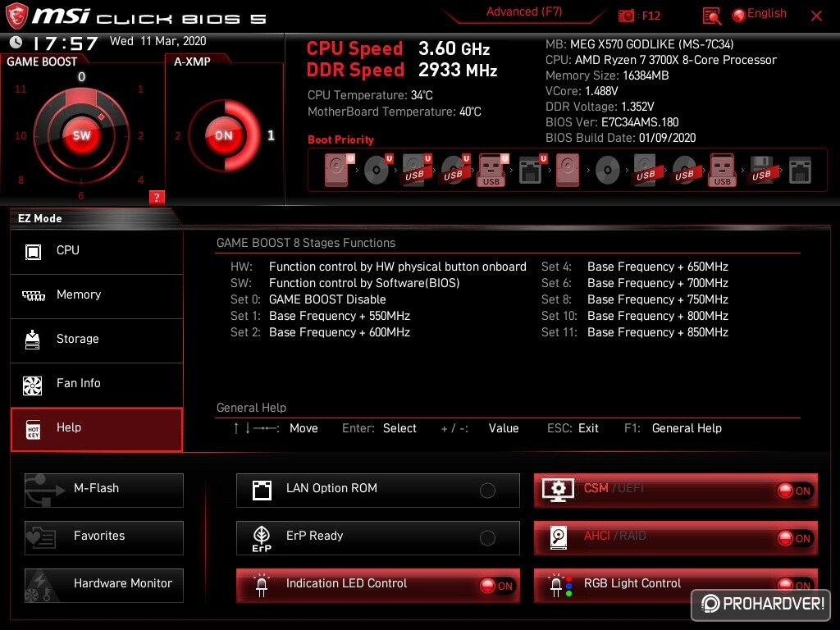This screenshot has width=840, height=630.
Task: Click the CSM monitor gear icon
Action: pyautogui.click(x=558, y=491)
